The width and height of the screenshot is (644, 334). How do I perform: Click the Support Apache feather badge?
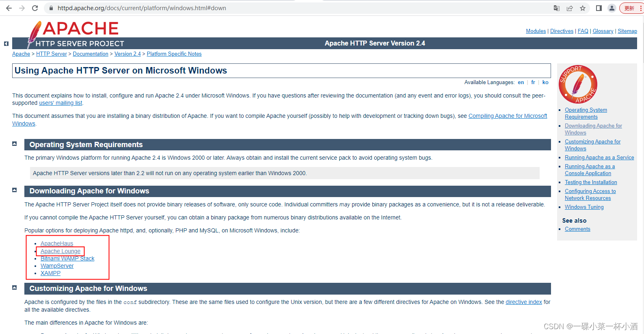(578, 85)
